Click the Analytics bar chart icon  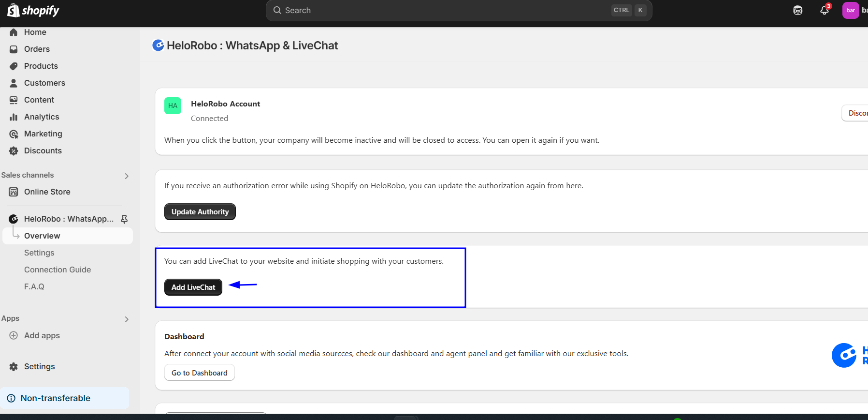[14, 117]
